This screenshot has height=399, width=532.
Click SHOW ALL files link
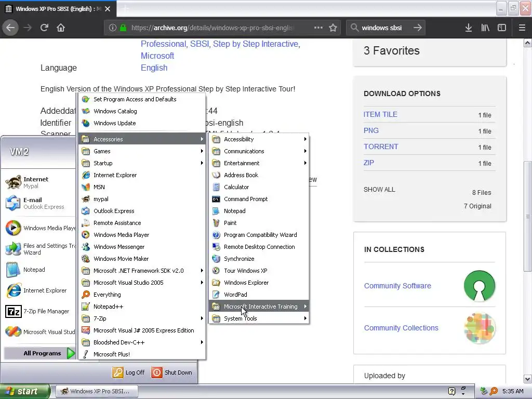(379, 189)
